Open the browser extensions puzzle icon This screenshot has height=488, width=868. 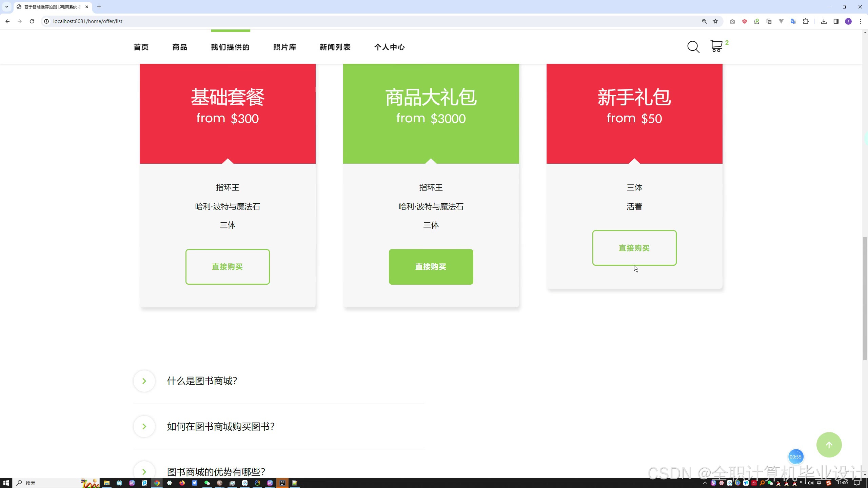pyautogui.click(x=806, y=21)
